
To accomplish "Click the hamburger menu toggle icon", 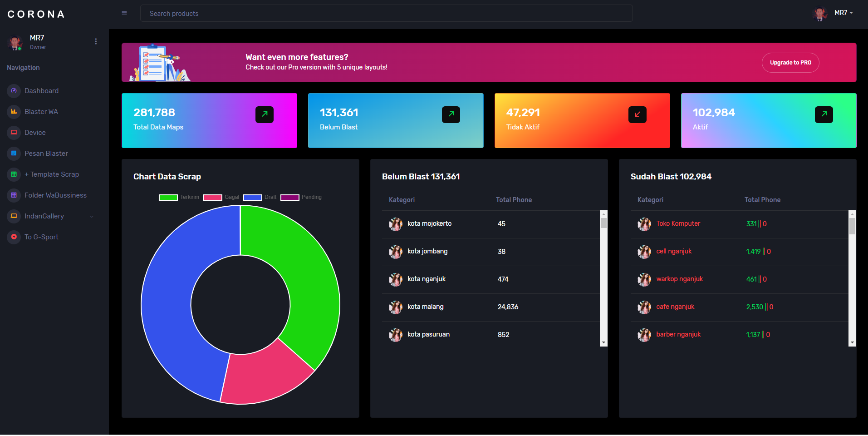I will coord(124,13).
